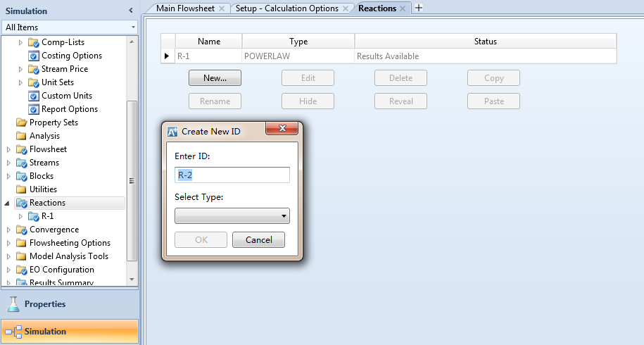The image size is (644, 345).
Task: Click tree scrollbar up arrow
Action: click(132, 42)
